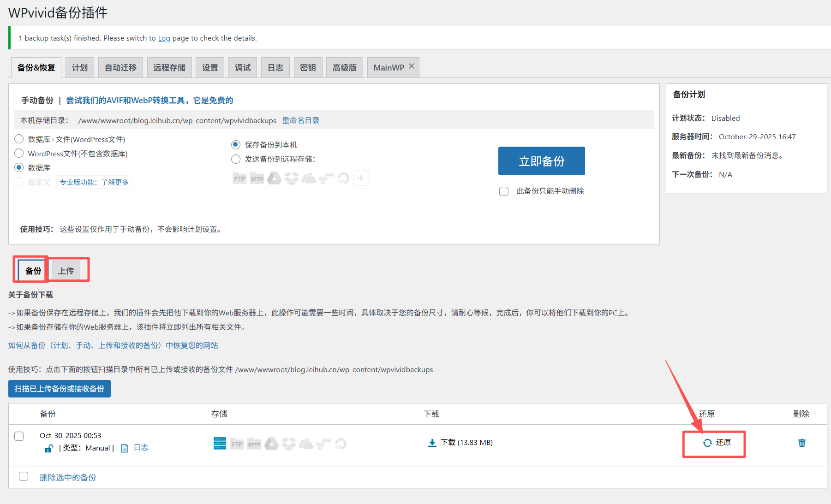Viewport: 831px width, 504px height.
Task: Click the trash icon to delete the backup
Action: click(x=801, y=443)
